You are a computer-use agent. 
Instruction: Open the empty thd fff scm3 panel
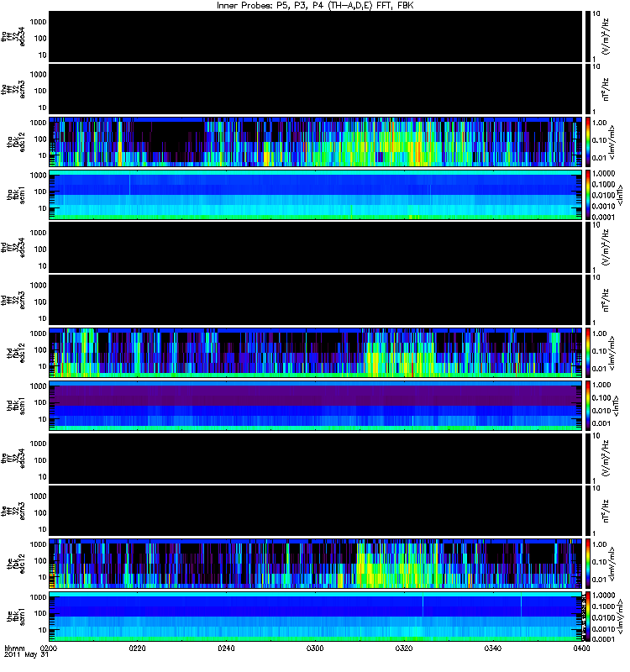316,301
